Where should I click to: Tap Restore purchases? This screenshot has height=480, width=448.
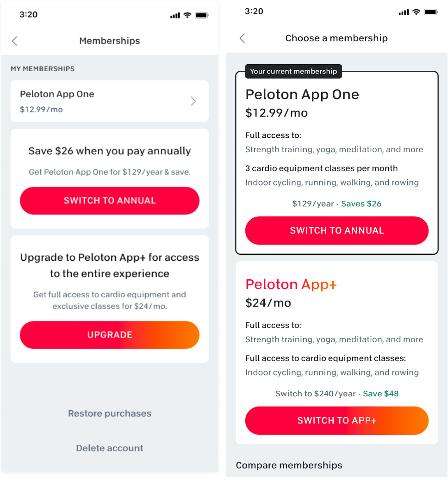pyautogui.click(x=110, y=413)
